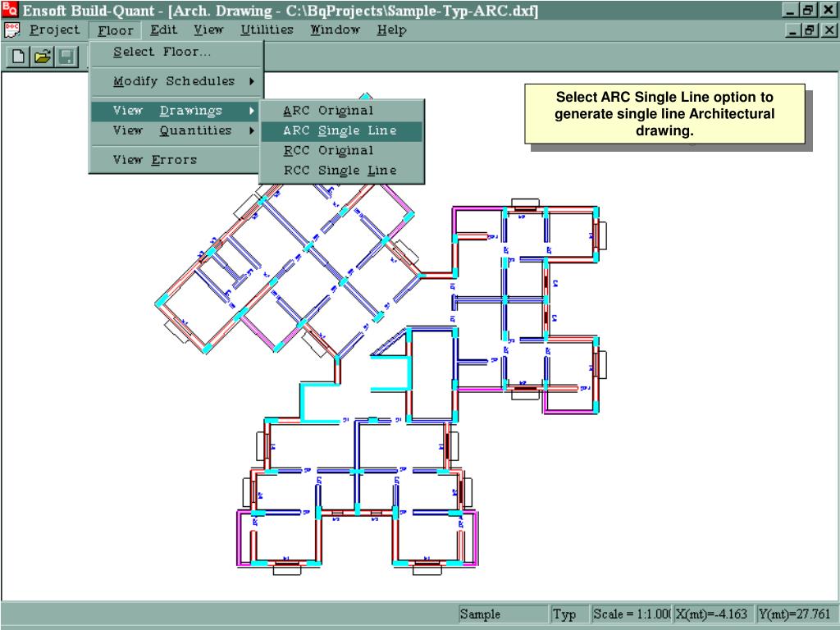The image size is (840, 630).
Task: Click the Save diskette toolbar icon
Action: [66, 57]
